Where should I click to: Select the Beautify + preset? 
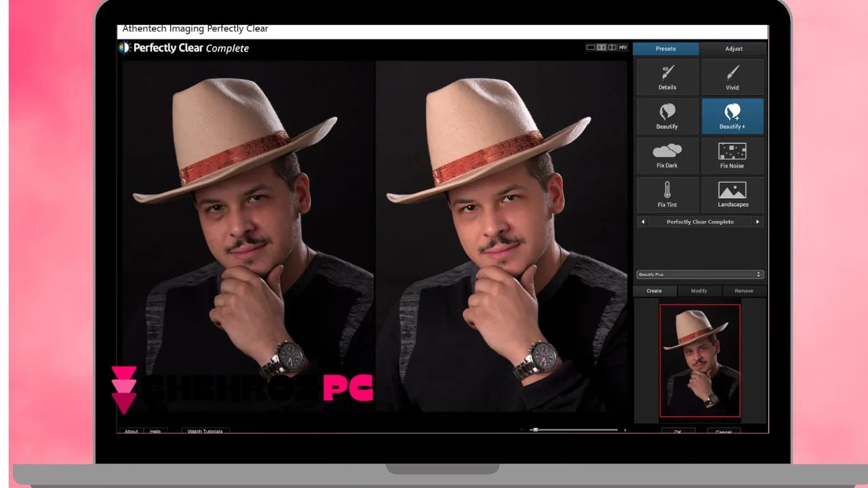click(732, 116)
